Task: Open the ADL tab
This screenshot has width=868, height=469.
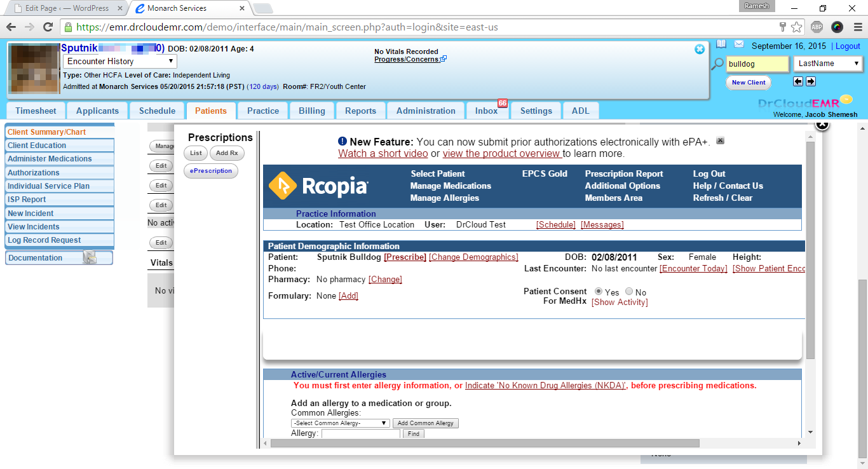Action: pyautogui.click(x=580, y=111)
